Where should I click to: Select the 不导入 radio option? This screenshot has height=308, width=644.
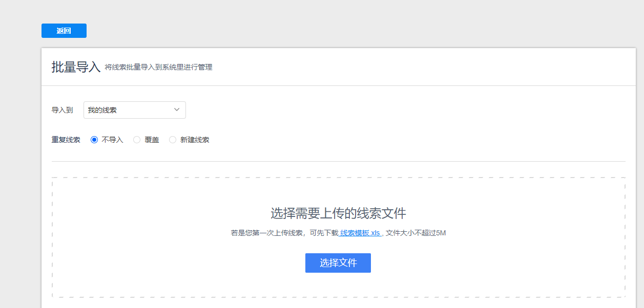[94, 140]
